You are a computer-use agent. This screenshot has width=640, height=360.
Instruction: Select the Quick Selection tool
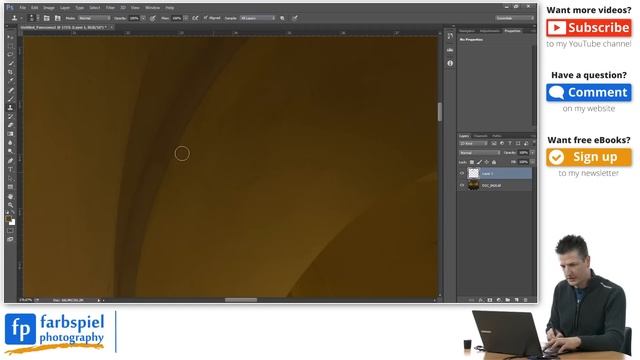10,63
